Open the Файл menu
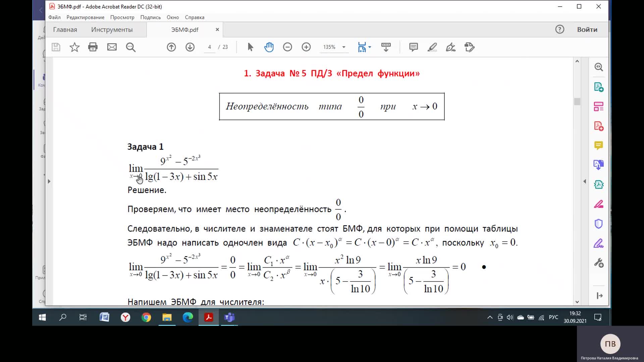Screen dimensions: 644x362 click(x=54, y=17)
